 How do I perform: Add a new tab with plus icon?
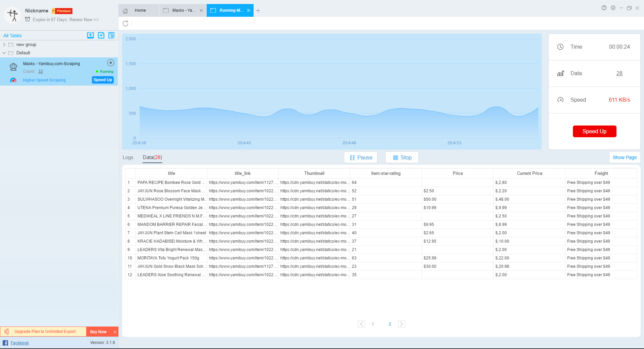click(x=258, y=11)
